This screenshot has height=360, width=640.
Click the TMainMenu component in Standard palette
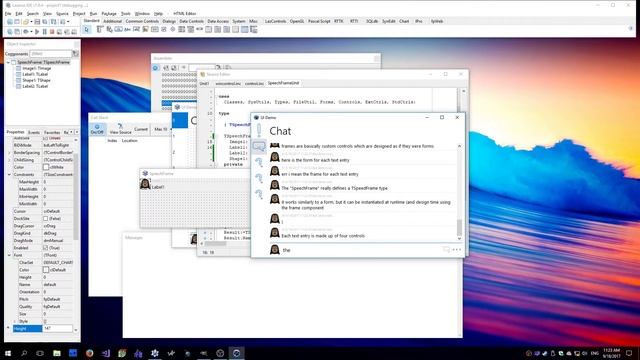click(100, 29)
